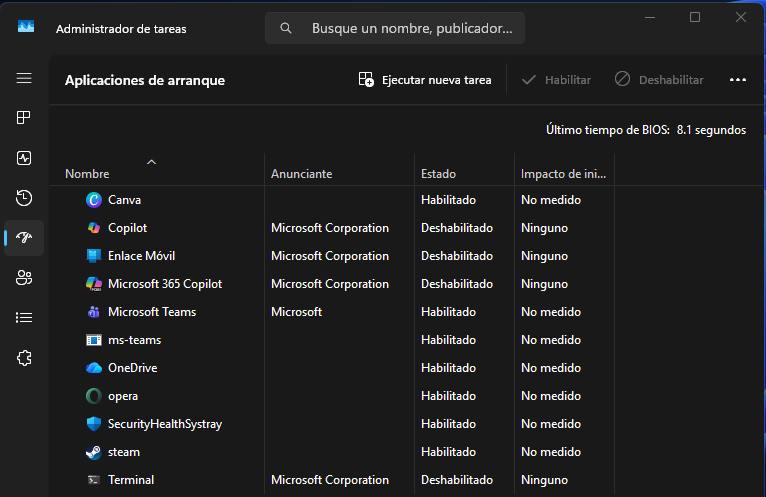The width and height of the screenshot is (766, 497).
Task: Click the SecurityHealthSystray shield icon
Action: [93, 424]
